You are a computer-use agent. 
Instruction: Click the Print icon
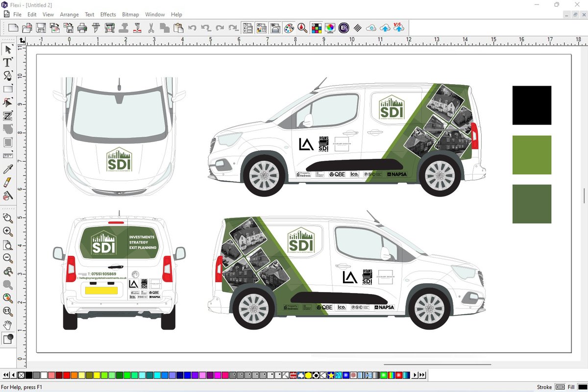[82, 28]
